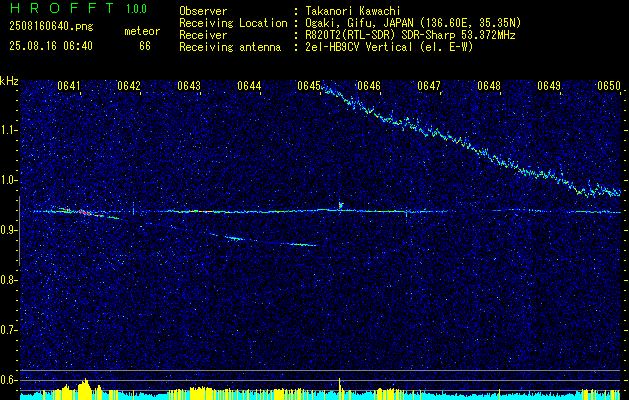Click the HROFFT program title
Image resolution: width=629 pixels, height=400 pixels.
pos(63,8)
